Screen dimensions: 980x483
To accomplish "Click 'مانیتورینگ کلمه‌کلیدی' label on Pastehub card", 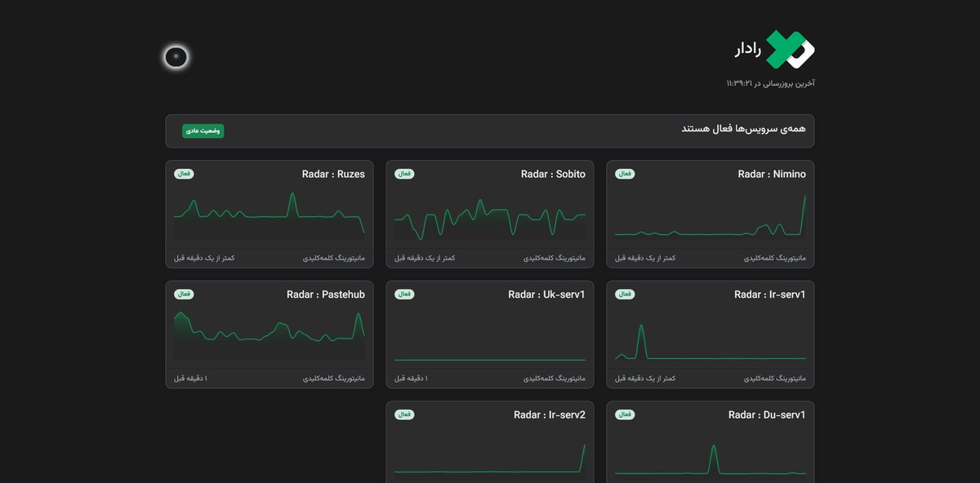I will coord(334,379).
